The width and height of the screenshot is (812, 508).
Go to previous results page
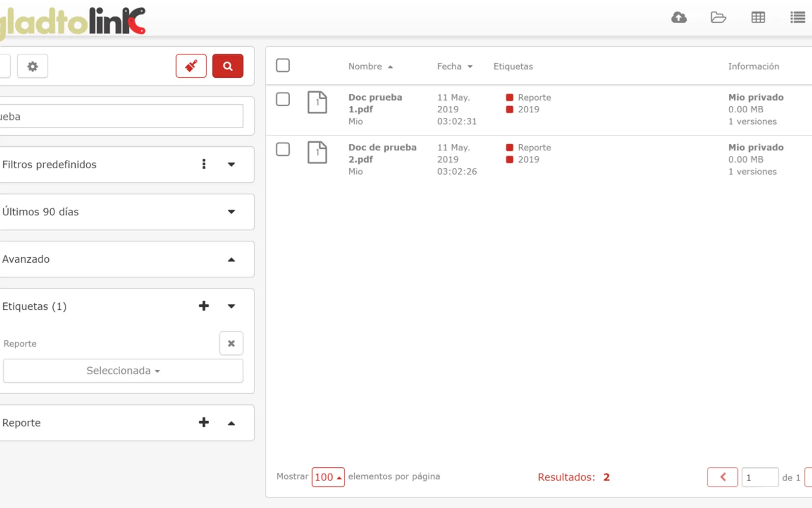(x=723, y=477)
